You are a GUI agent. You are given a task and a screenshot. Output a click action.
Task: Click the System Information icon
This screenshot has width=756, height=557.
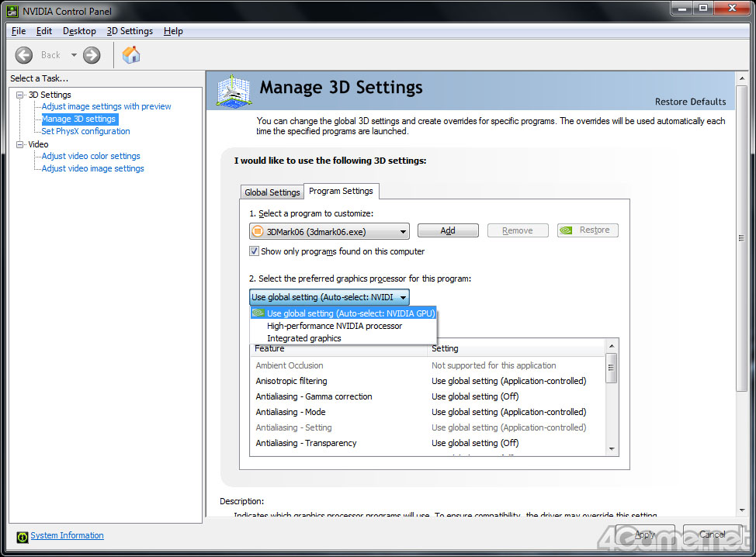tap(23, 536)
